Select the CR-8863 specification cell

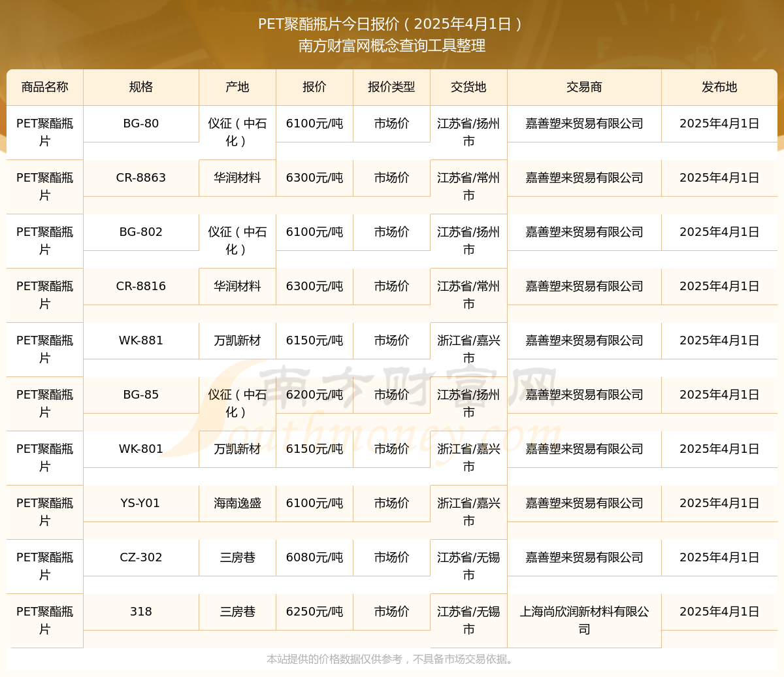(141, 178)
